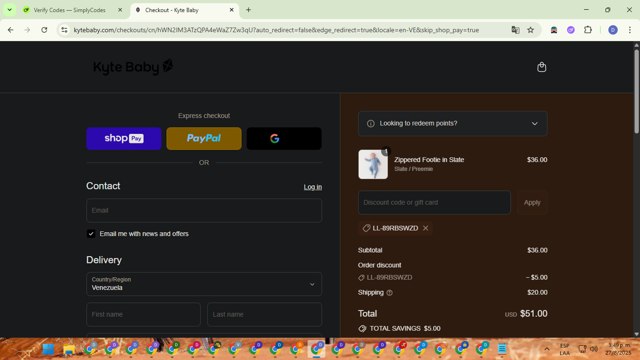The height and width of the screenshot is (360, 640).
Task: Open the Chrome extensions puzzle icon
Action: (x=587, y=30)
